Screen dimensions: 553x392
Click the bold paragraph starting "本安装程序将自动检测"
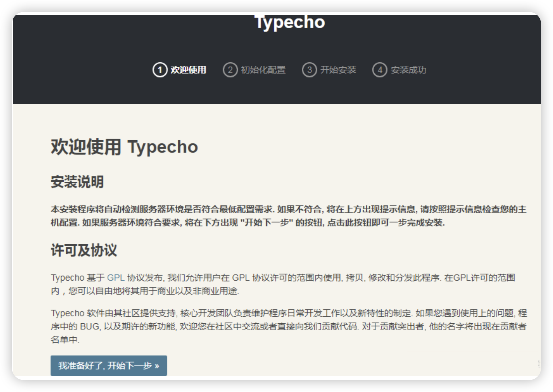tap(288, 216)
